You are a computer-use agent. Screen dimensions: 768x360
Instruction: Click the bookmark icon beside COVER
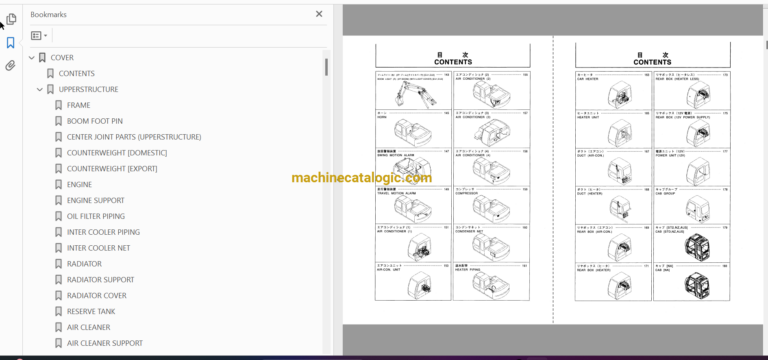pyautogui.click(x=42, y=58)
